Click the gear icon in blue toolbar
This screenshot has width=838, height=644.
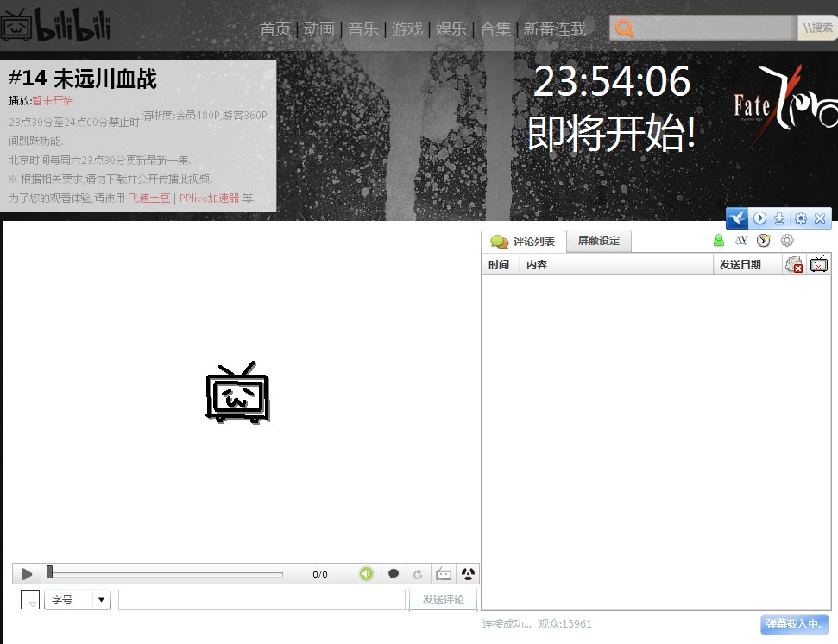point(801,218)
